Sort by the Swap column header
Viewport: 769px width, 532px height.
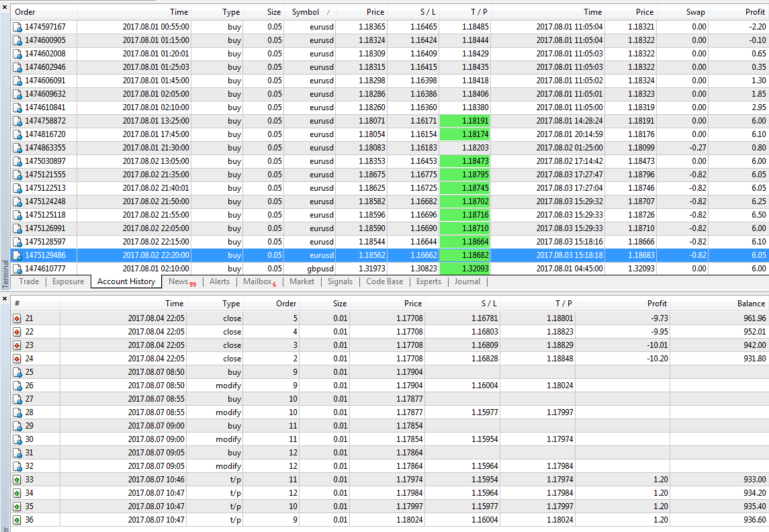[x=682, y=12]
